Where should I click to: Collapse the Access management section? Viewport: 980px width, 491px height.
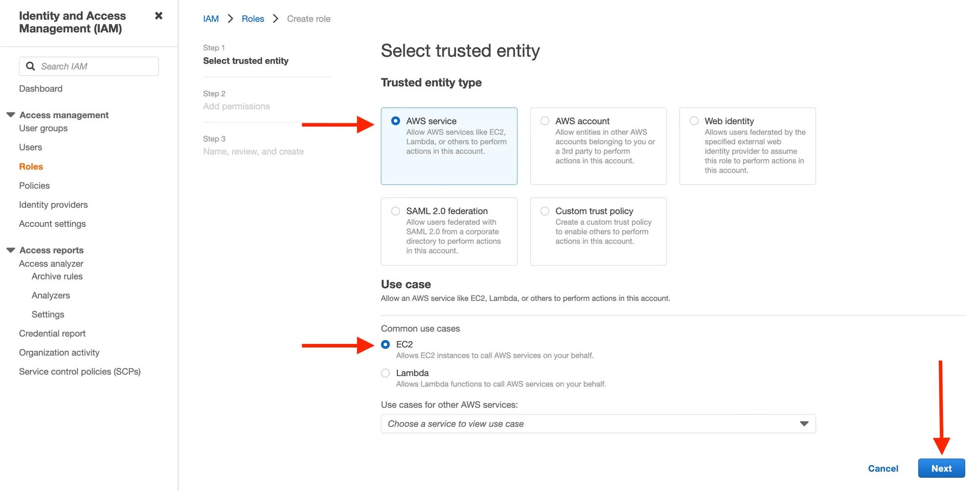(x=11, y=115)
